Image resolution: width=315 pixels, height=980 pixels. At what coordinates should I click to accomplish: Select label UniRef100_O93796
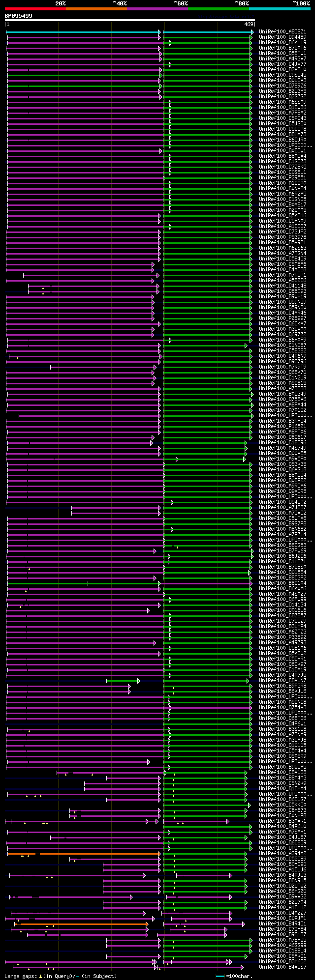point(283,361)
